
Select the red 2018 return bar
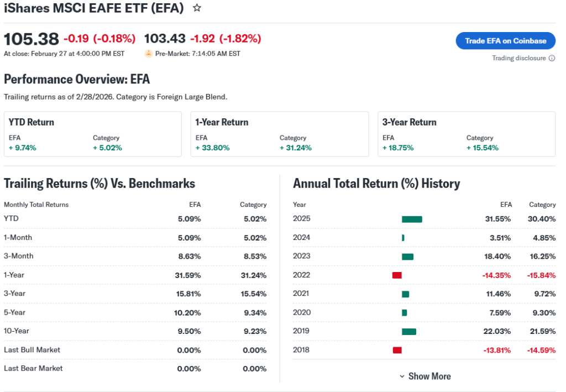pyautogui.click(x=397, y=350)
